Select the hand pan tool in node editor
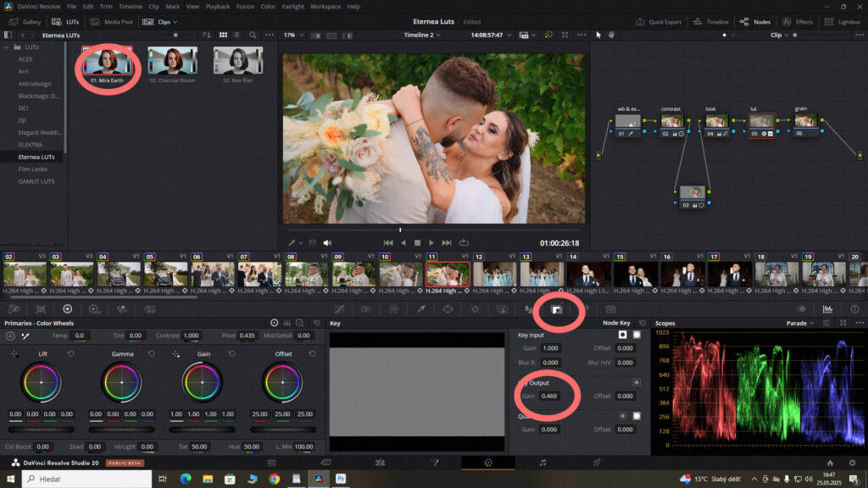 point(612,35)
